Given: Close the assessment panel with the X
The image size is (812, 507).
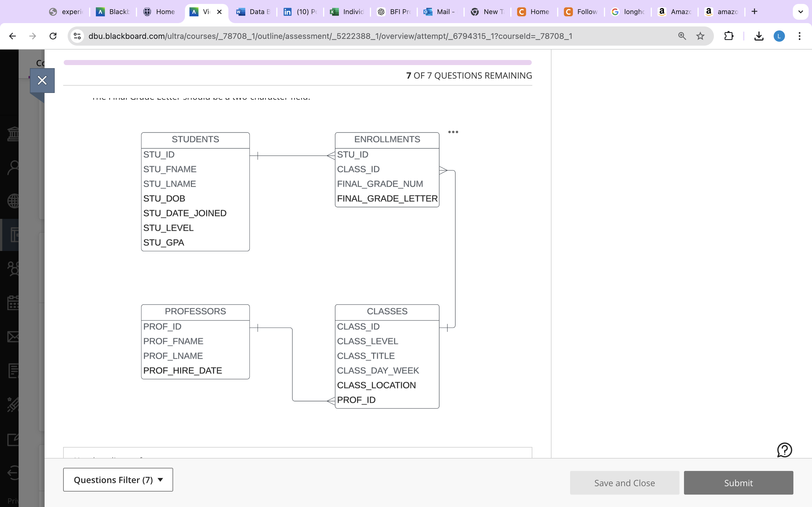Looking at the screenshot, I should tap(42, 80).
